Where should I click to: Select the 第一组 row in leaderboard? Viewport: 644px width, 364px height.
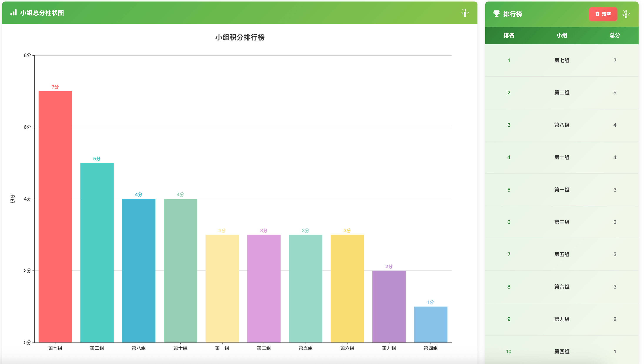[562, 190]
